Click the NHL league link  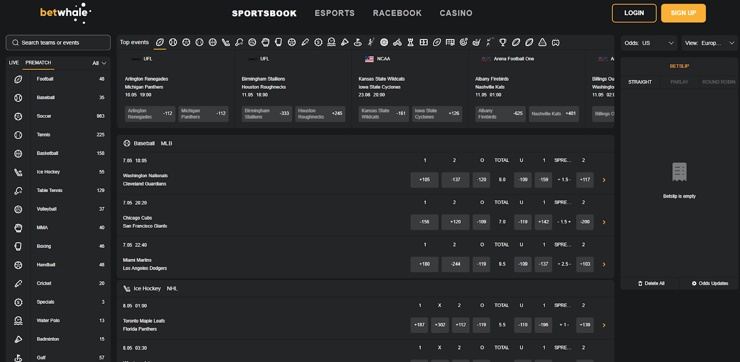pyautogui.click(x=172, y=288)
